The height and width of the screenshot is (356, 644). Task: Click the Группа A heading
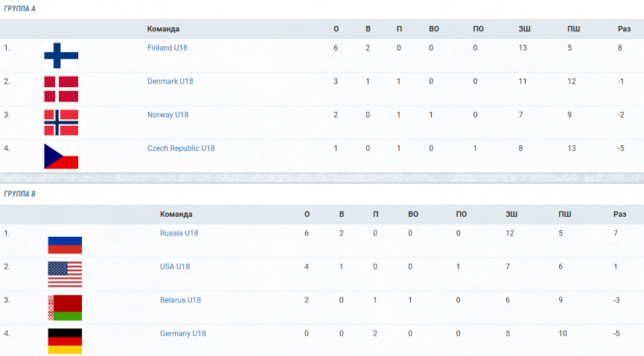pyautogui.click(x=19, y=9)
